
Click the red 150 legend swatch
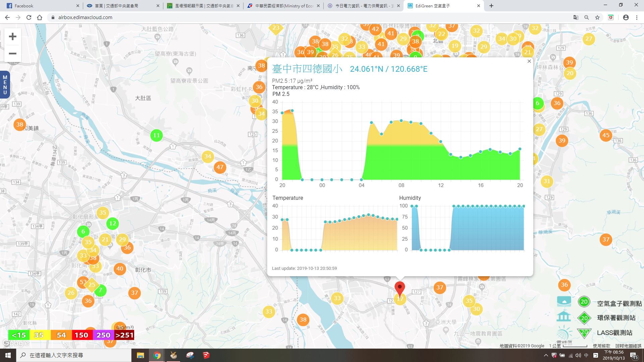[x=81, y=335]
